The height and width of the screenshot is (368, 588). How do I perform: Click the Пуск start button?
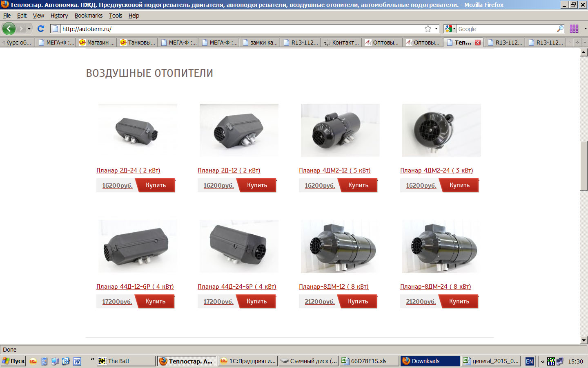pos(13,361)
